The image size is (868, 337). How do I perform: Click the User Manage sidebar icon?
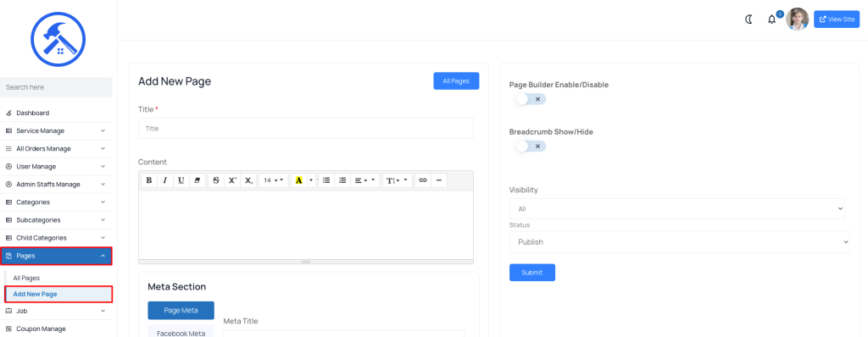[8, 167]
